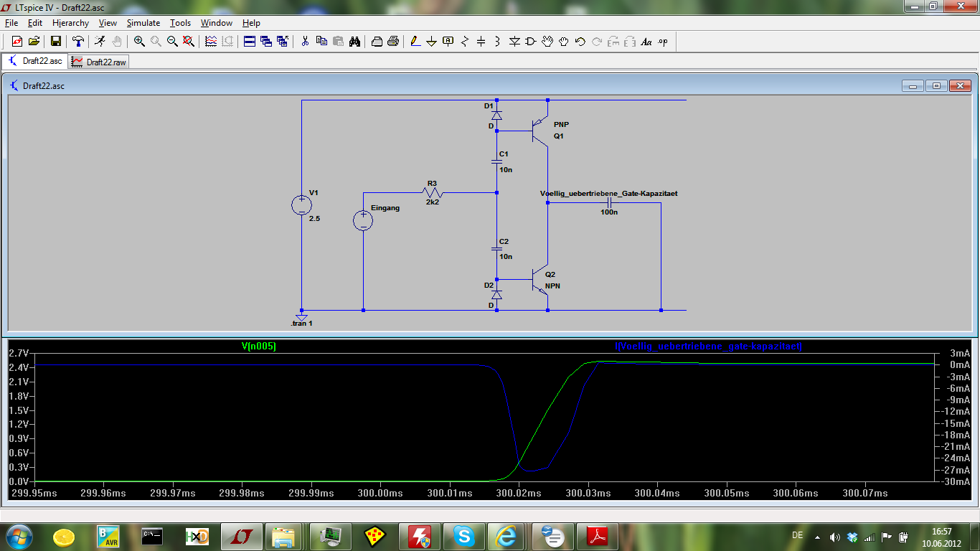Click the blue gate-kapazitaet current trace label
The height and width of the screenshot is (551, 980).
pyautogui.click(x=708, y=347)
